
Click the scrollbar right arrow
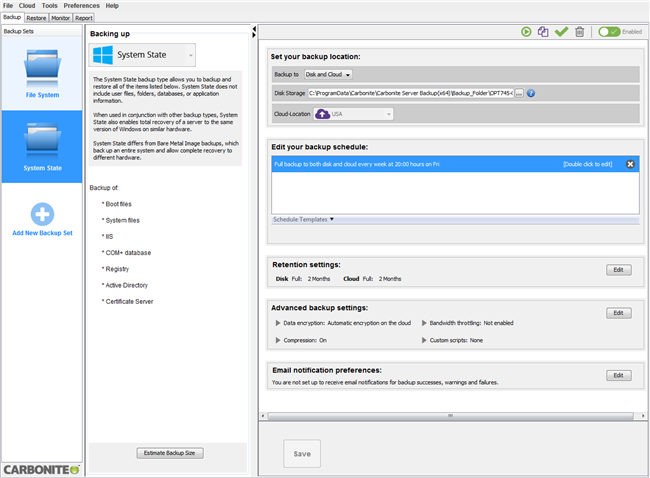click(x=643, y=416)
